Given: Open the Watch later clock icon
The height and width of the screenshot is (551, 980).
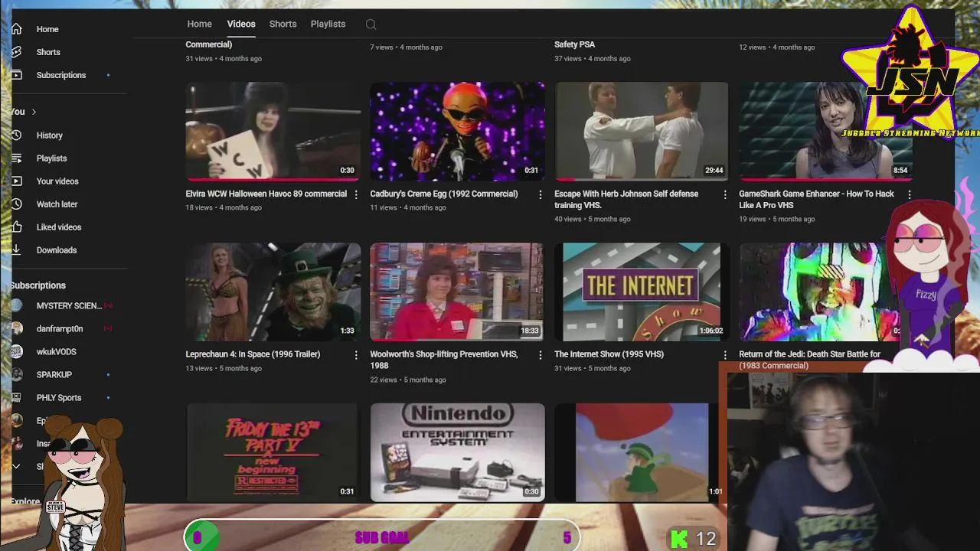Looking at the screenshot, I should 16,204.
